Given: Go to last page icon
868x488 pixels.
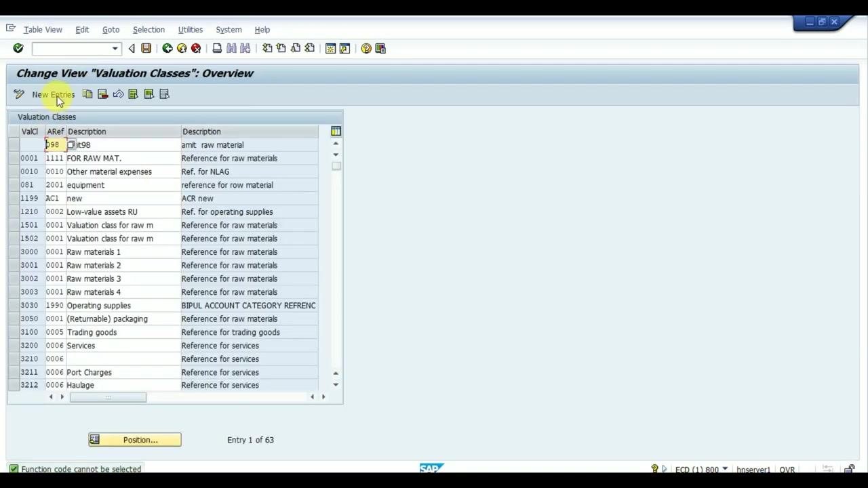Looking at the screenshot, I should point(310,48).
